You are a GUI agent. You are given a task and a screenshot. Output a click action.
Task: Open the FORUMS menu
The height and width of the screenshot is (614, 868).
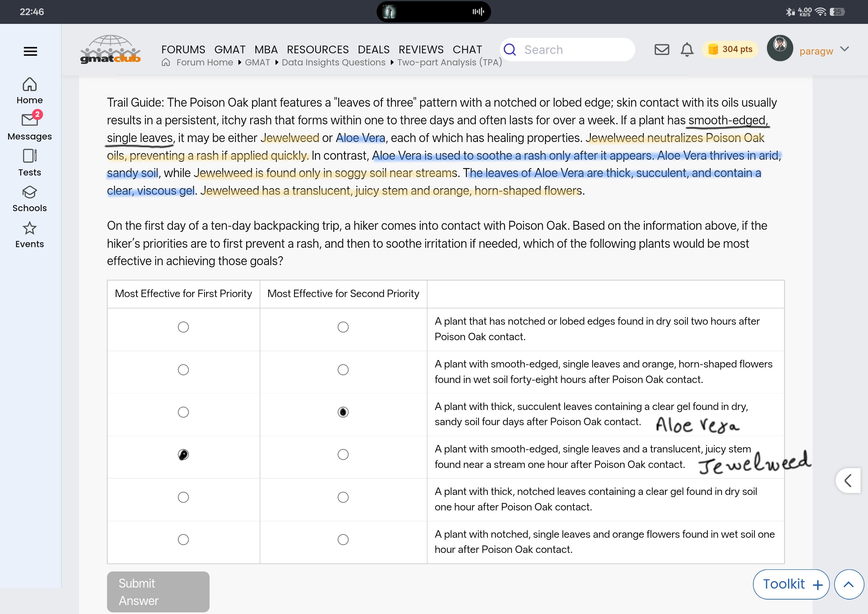point(183,50)
